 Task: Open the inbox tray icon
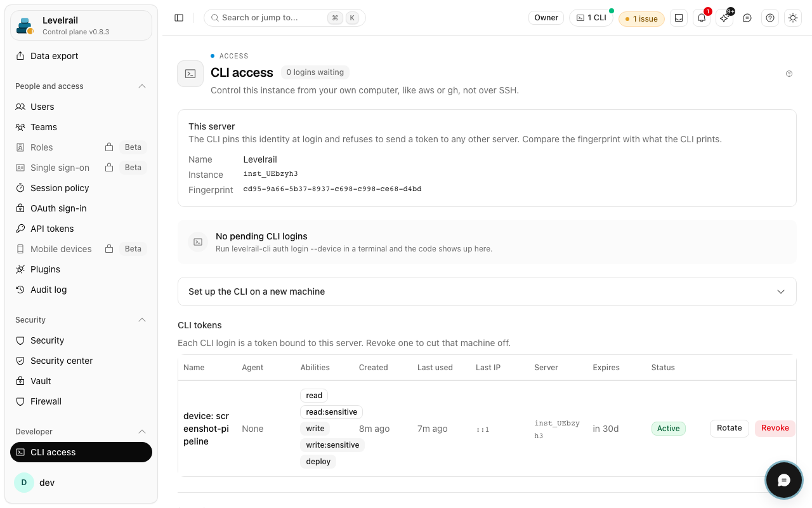click(x=679, y=18)
